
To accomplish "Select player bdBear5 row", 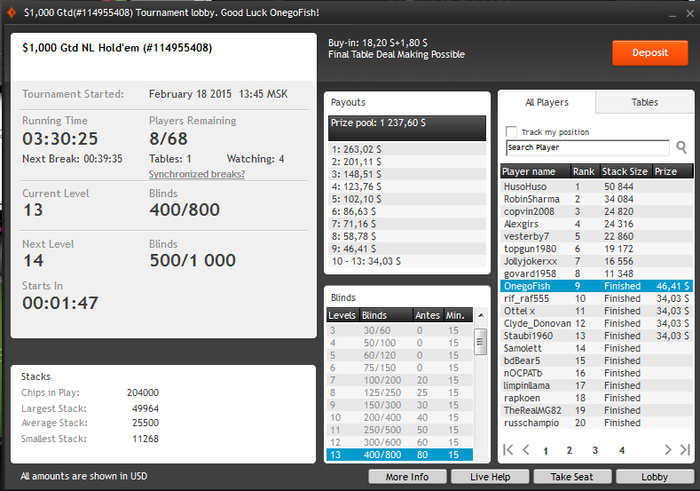I will tap(596, 361).
